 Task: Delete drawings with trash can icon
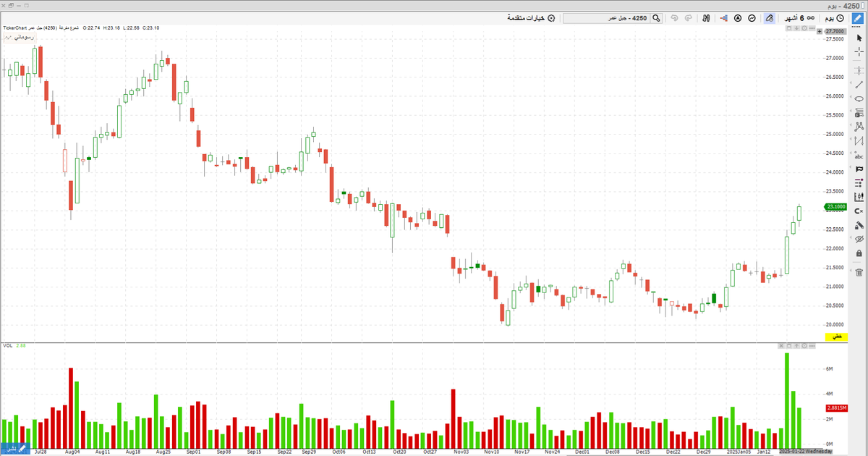tap(859, 272)
